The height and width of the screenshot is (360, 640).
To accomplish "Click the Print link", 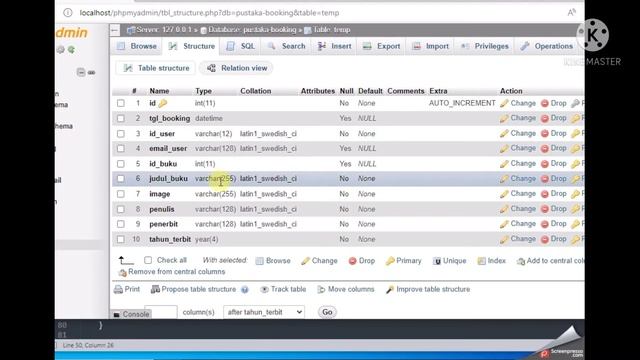I will pyautogui.click(x=127, y=289).
